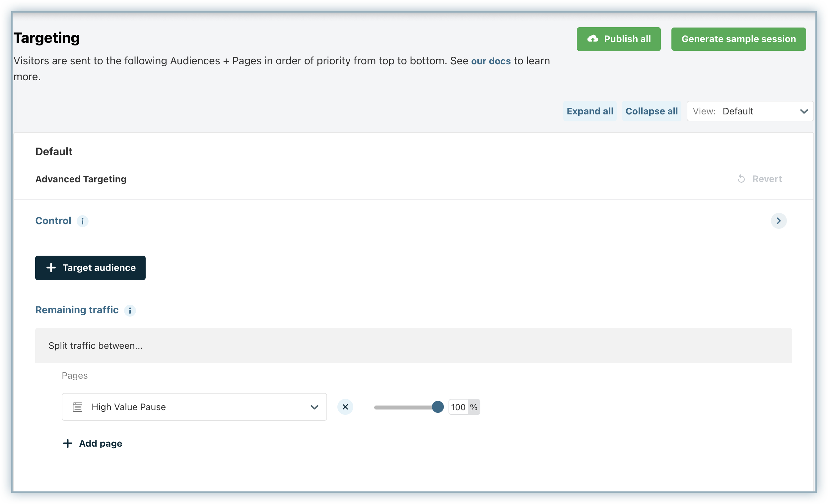Click the Remaining traffic heading
This screenshot has width=828, height=504.
click(77, 310)
